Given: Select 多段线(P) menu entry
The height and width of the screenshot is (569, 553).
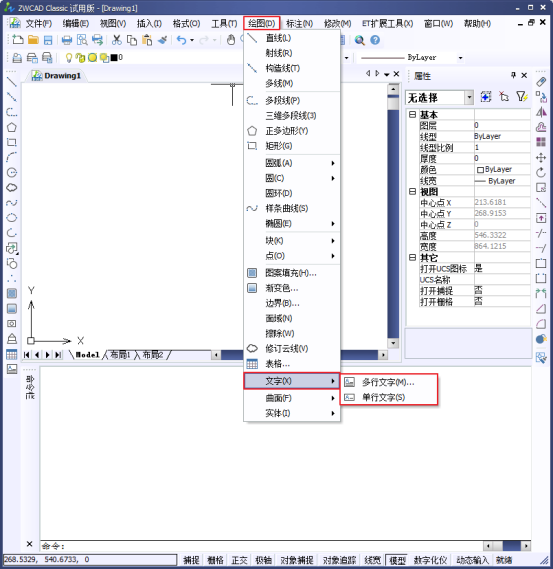Looking at the screenshot, I should (x=292, y=101).
